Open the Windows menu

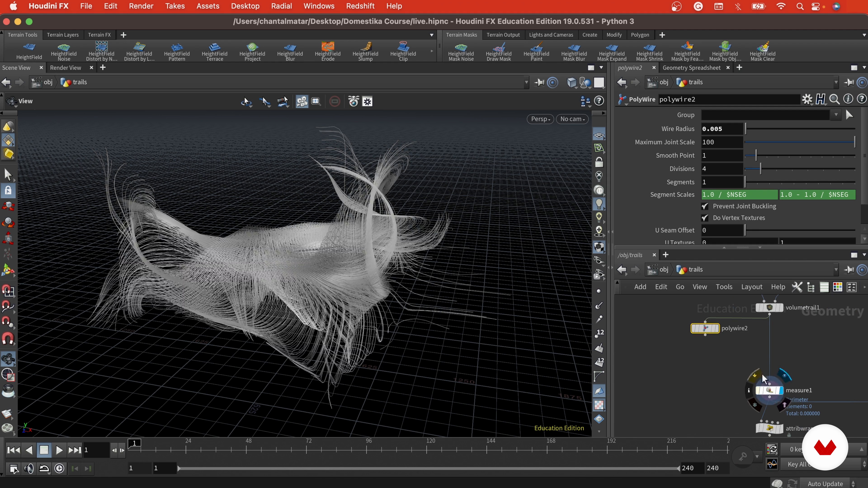coord(319,6)
